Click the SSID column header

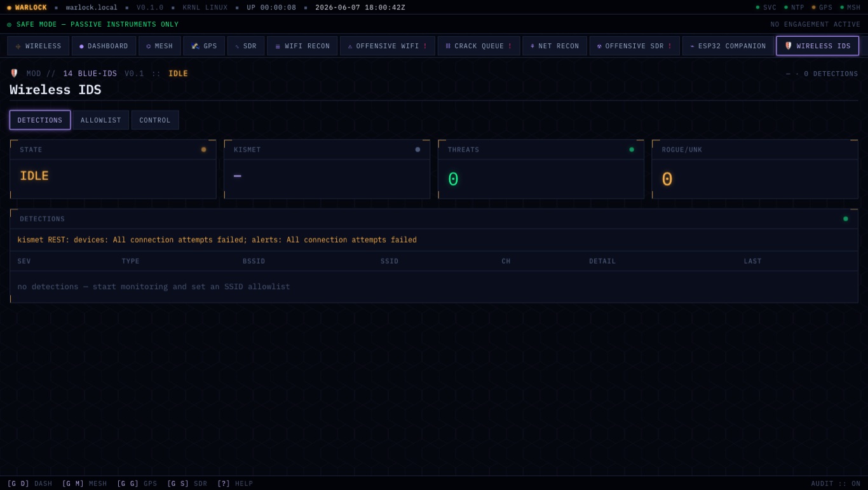pos(390,261)
